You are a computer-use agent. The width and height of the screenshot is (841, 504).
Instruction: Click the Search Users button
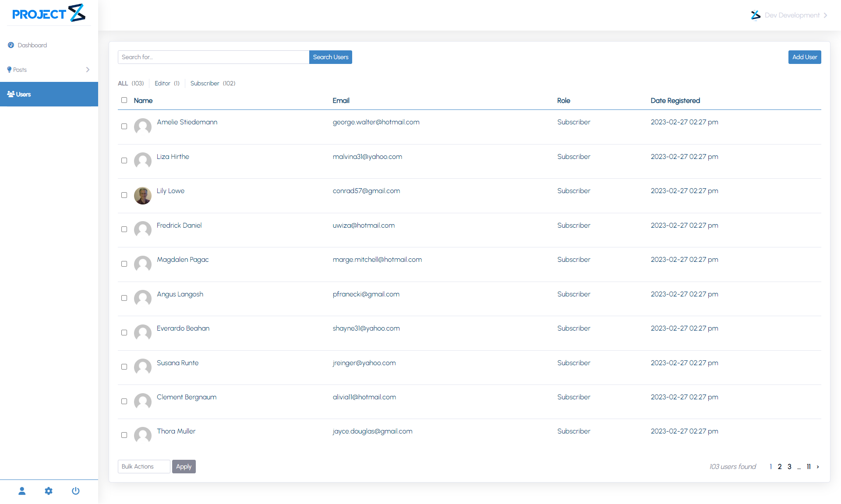331,57
